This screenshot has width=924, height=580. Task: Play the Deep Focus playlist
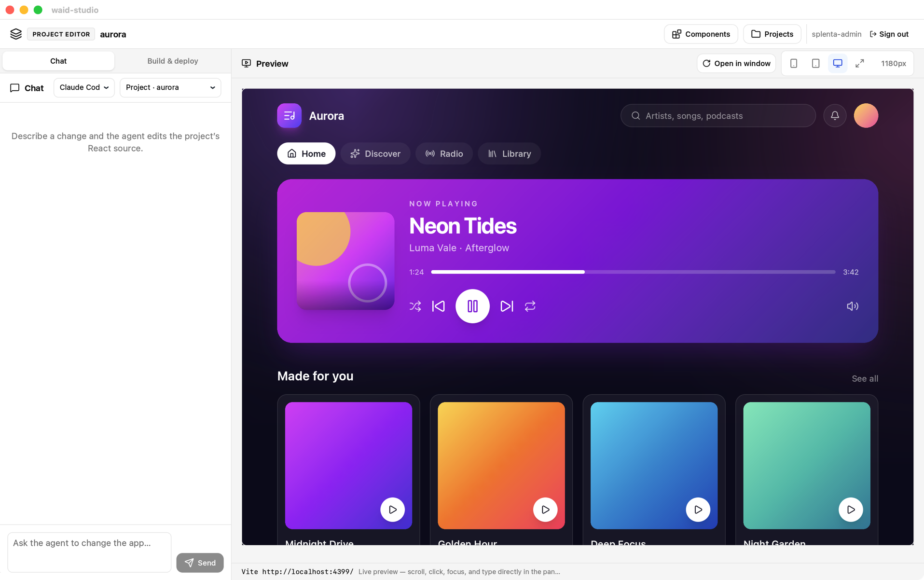click(698, 510)
